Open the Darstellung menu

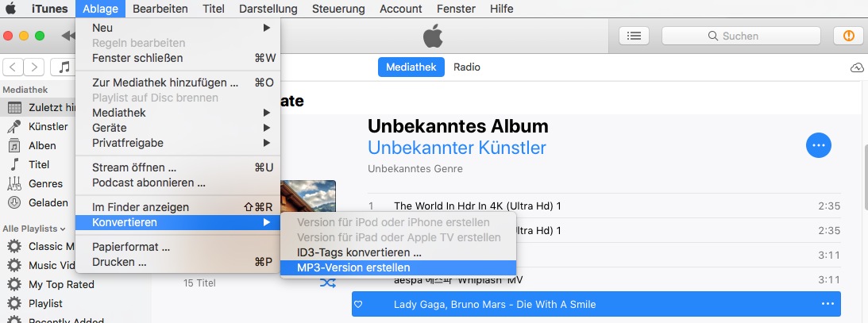tap(268, 9)
